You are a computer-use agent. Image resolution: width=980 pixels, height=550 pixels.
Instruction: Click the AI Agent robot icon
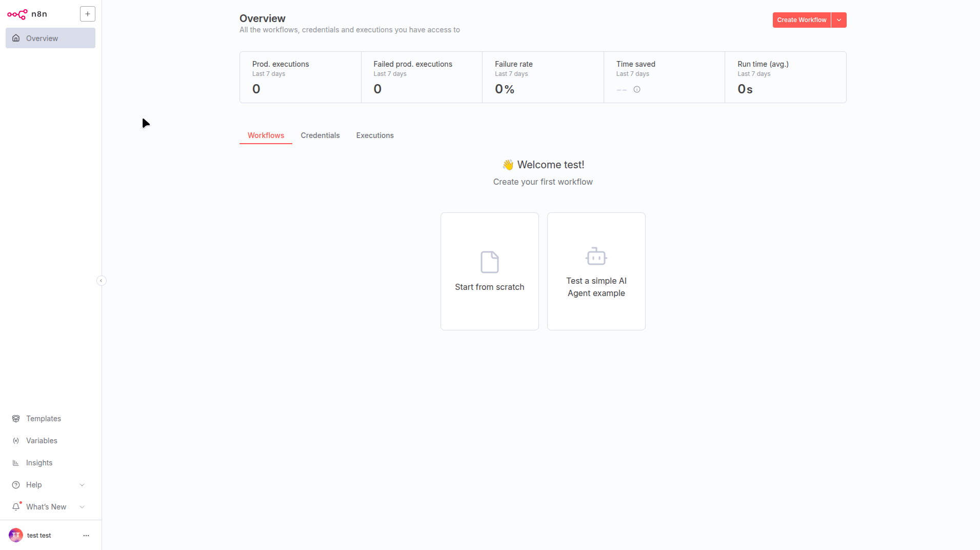596,256
